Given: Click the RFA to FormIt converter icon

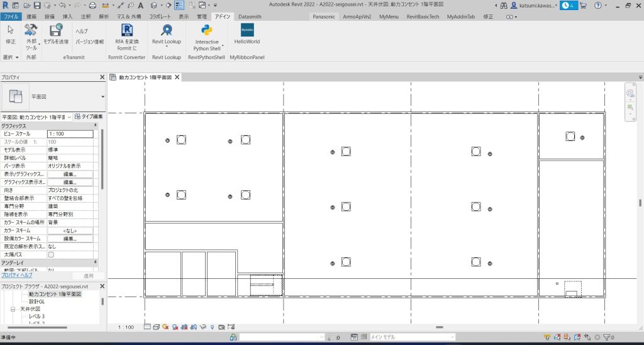Looking at the screenshot, I should click(128, 30).
